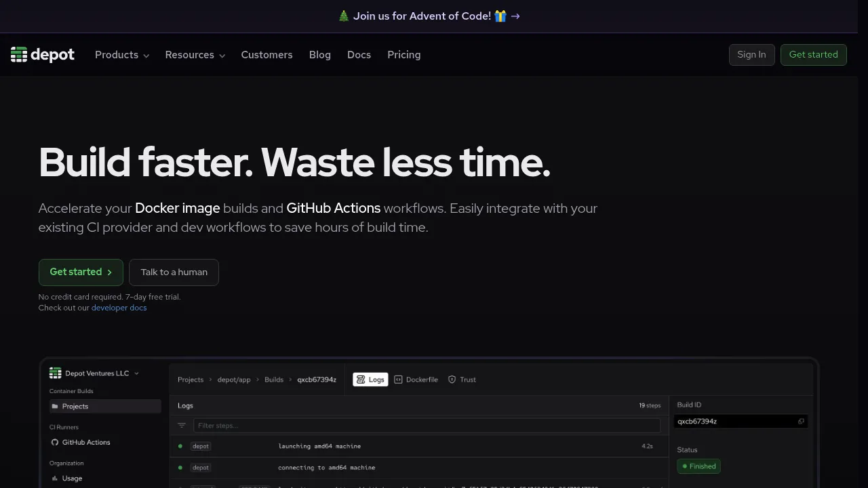Click the shield icon on the Trust tab
This screenshot has width=868, height=488.
click(x=452, y=380)
